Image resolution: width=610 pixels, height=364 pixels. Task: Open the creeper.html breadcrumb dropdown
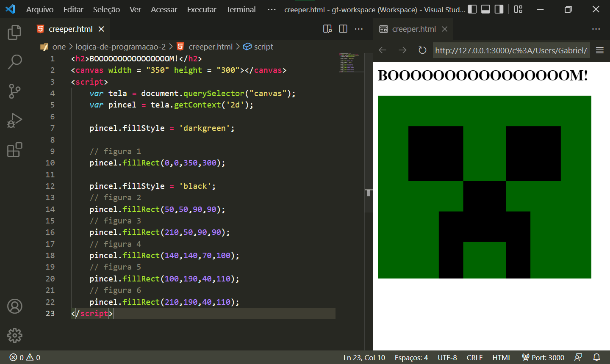pyautogui.click(x=211, y=47)
